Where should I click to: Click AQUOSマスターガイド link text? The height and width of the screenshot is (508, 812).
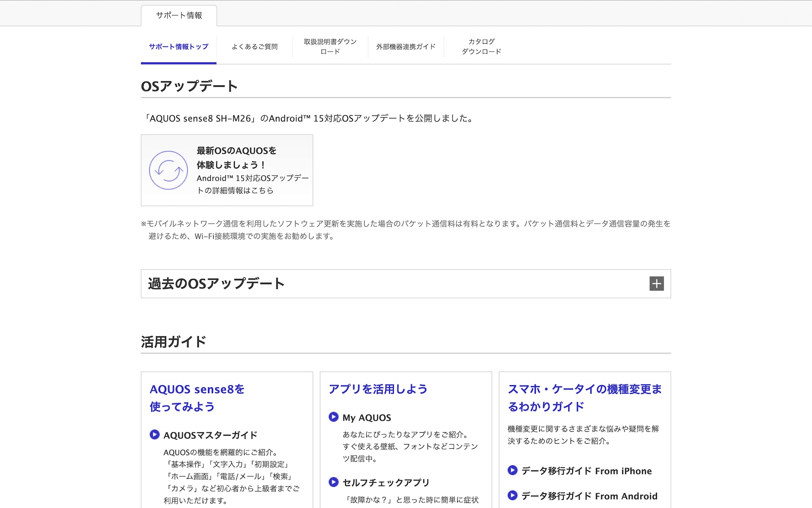[x=210, y=435]
